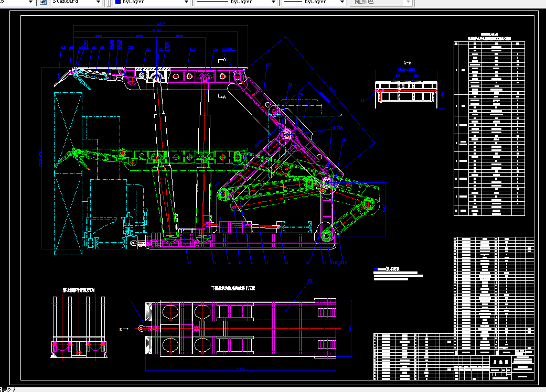Expand the leftmost cut-off toolbar dropdown arrow
The height and width of the screenshot is (392, 546).
(30, 2)
